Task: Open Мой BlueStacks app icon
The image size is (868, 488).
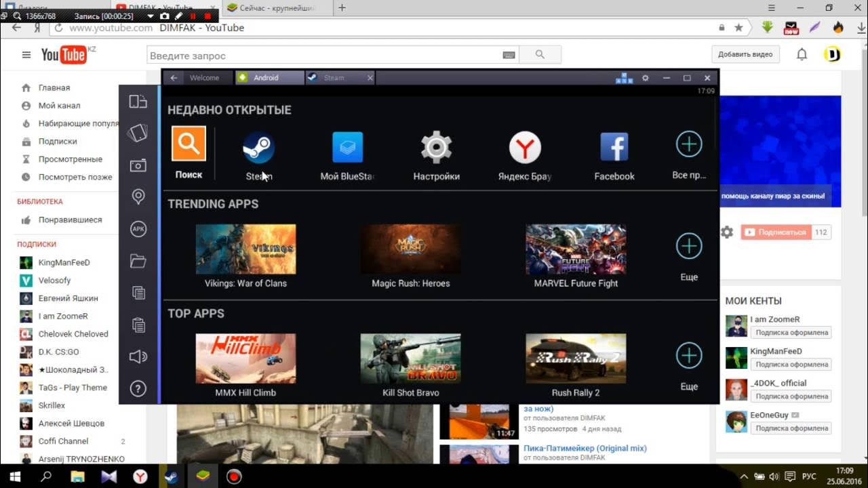Action: tap(347, 147)
